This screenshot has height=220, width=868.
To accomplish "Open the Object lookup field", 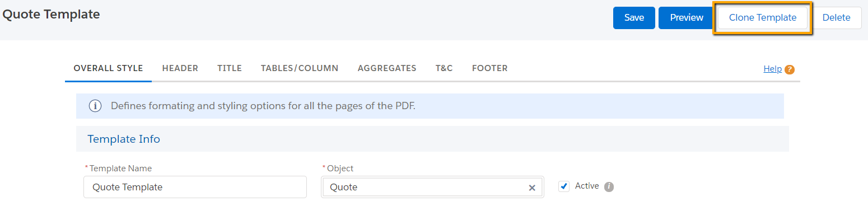I will click(x=432, y=187).
